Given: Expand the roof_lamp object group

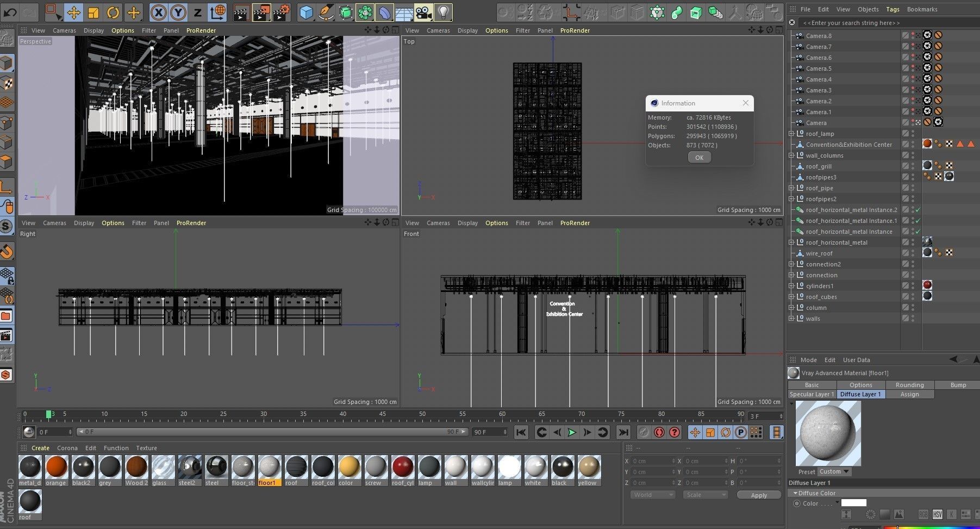Looking at the screenshot, I should pyautogui.click(x=791, y=134).
